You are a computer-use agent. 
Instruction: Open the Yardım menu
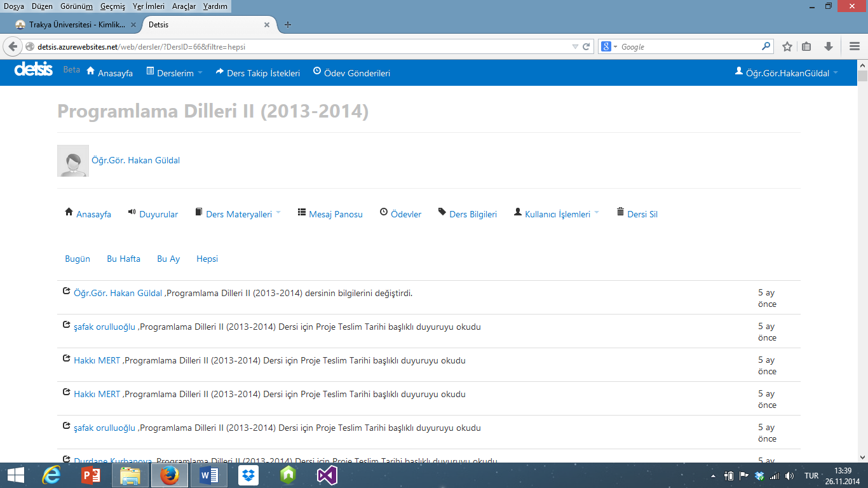click(x=215, y=6)
